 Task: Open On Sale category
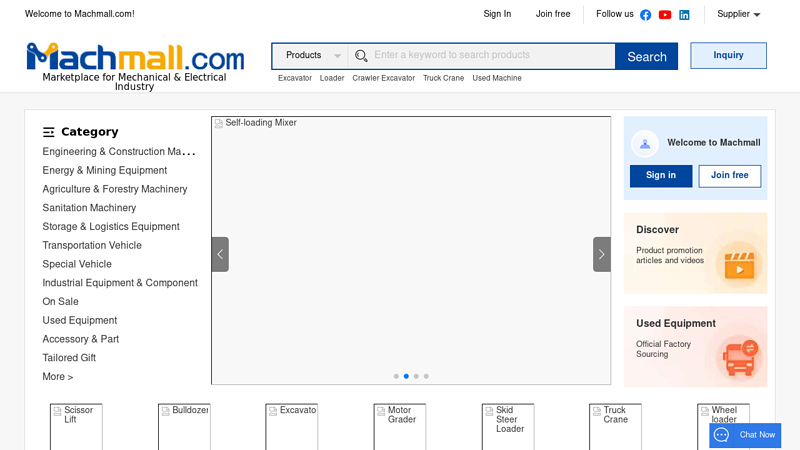point(60,302)
